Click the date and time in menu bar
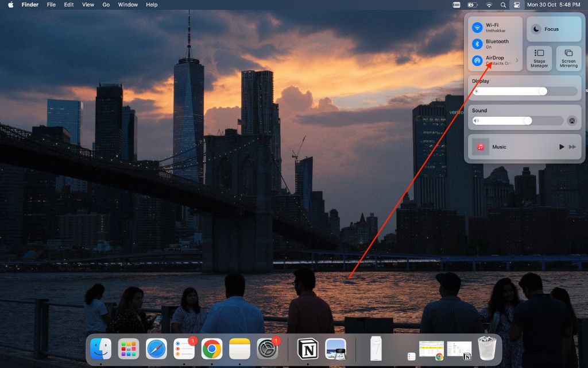Screen dimensions: 588x368 554,5
